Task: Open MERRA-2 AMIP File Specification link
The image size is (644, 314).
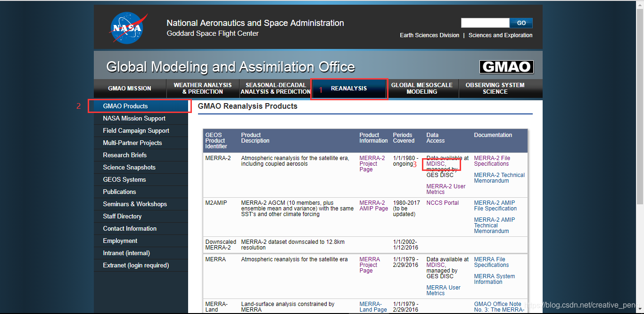Action: 495,206
